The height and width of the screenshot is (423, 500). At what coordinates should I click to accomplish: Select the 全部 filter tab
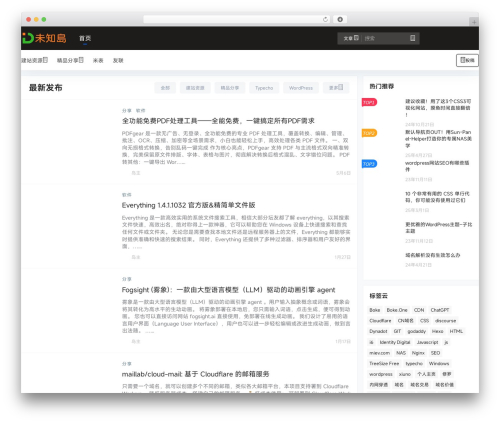(x=165, y=88)
